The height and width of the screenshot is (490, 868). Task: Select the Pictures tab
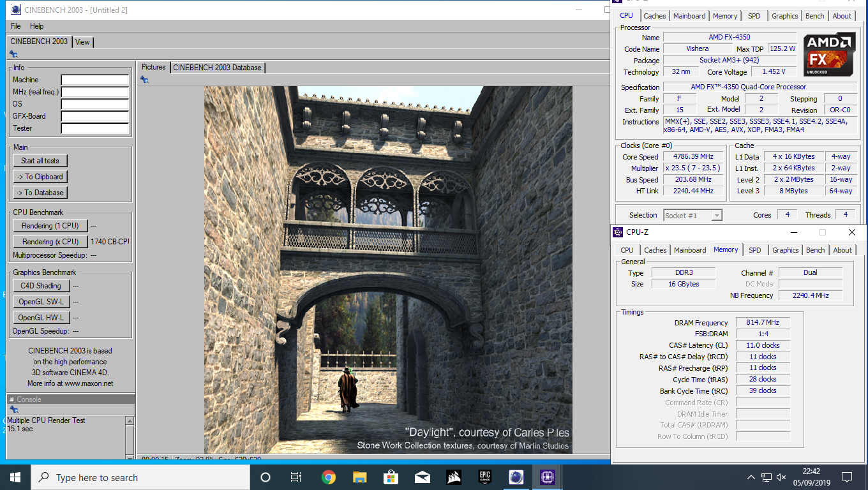point(154,67)
